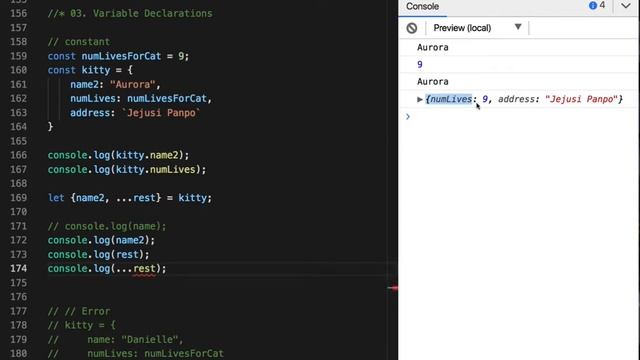Click the "Aurora" string on line 161
Viewport: 640px width, 360px height.
(x=133, y=84)
